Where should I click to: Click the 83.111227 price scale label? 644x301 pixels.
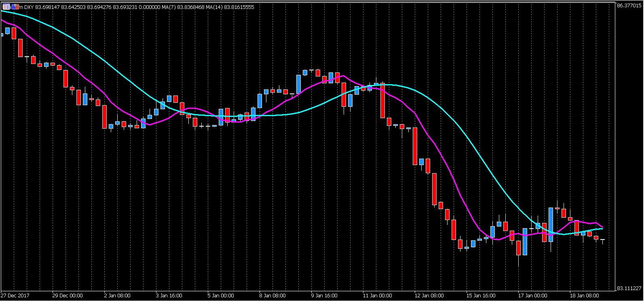tap(629, 288)
